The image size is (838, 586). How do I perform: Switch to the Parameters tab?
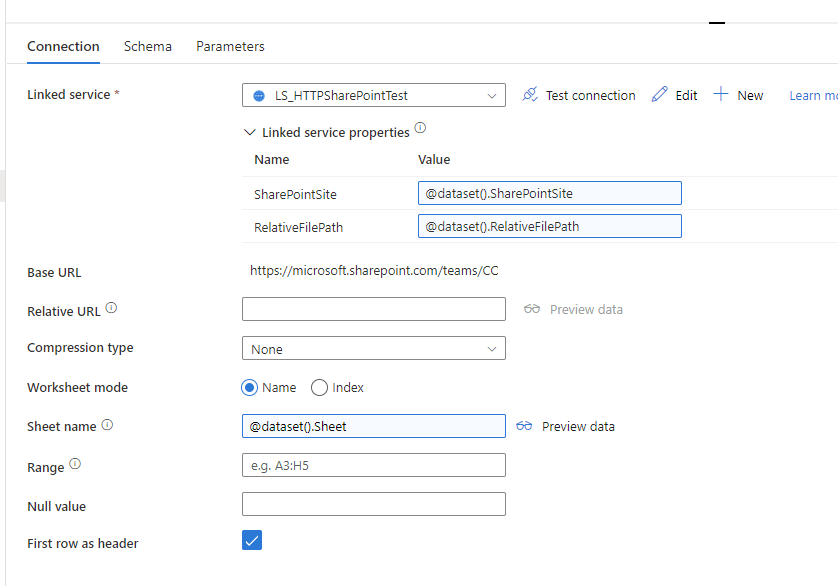230,46
